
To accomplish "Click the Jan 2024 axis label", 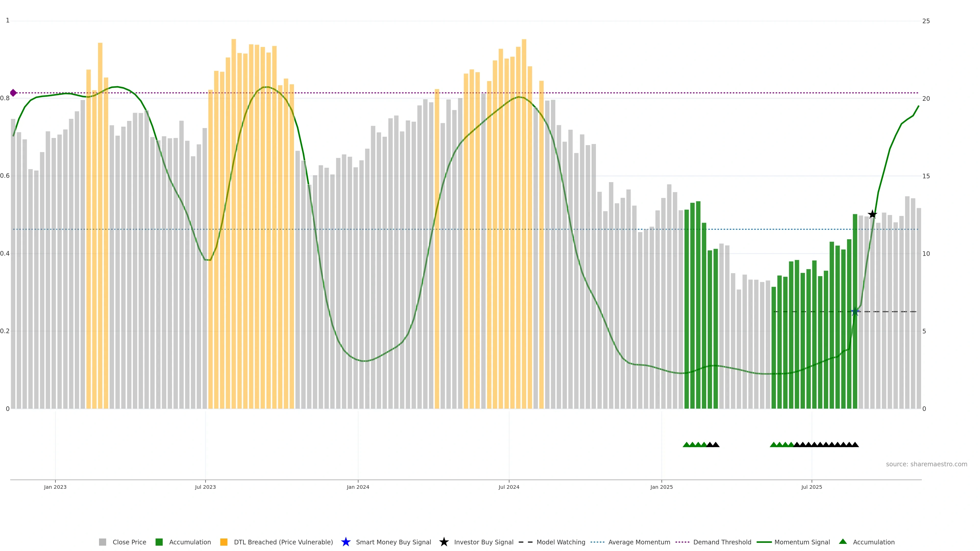I will [x=358, y=487].
